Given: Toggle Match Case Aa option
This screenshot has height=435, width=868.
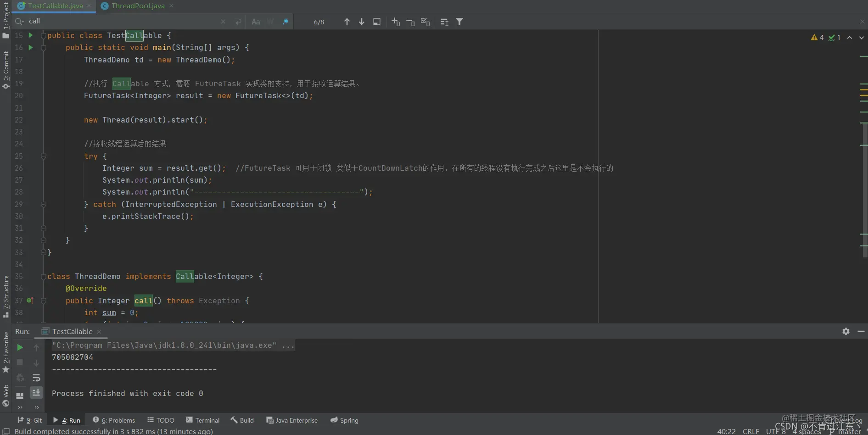Looking at the screenshot, I should (x=256, y=22).
